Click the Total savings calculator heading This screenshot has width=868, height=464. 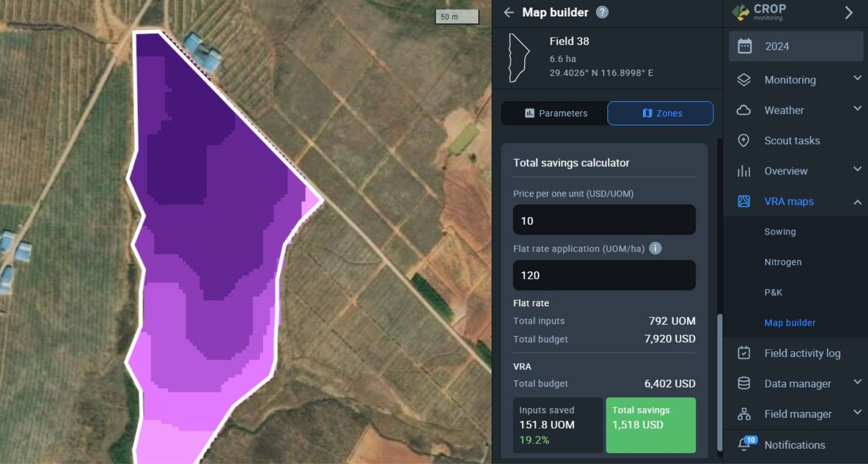[x=571, y=163]
